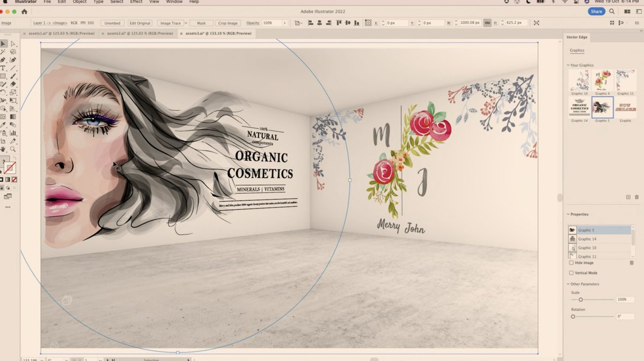Delete selected item in Properties list
Viewport: 644px width, 361px height.
pyautogui.click(x=631, y=263)
